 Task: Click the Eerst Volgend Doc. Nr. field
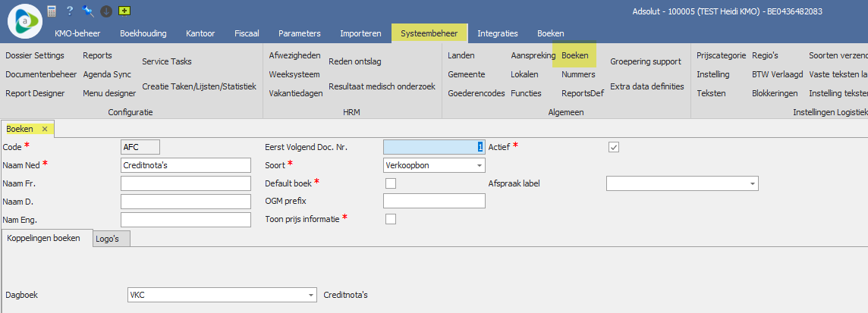click(434, 147)
